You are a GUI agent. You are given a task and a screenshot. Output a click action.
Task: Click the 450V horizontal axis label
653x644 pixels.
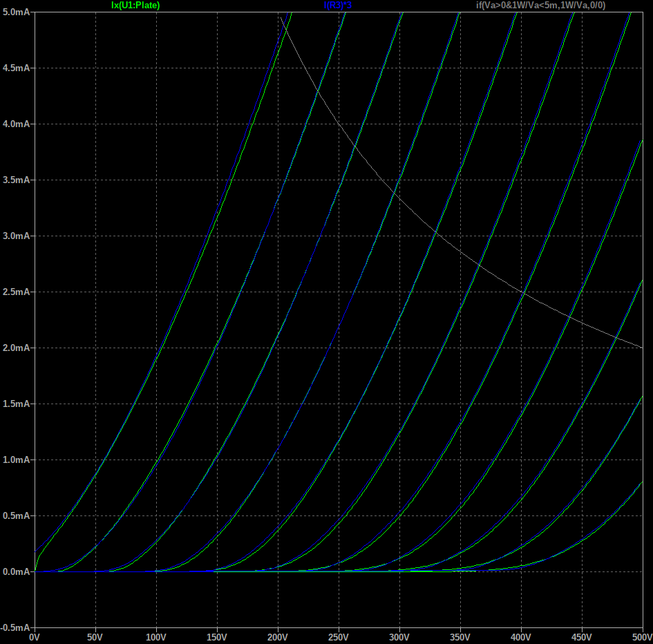click(x=581, y=637)
